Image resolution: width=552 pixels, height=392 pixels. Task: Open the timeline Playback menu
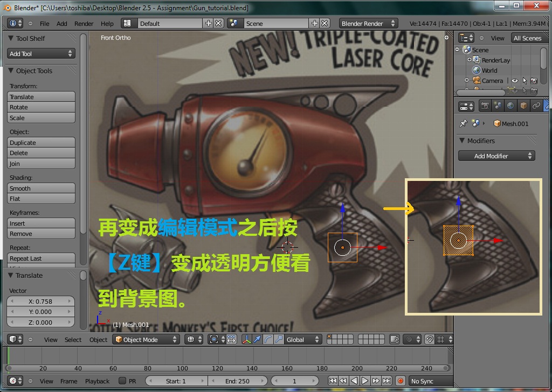pyautogui.click(x=97, y=381)
